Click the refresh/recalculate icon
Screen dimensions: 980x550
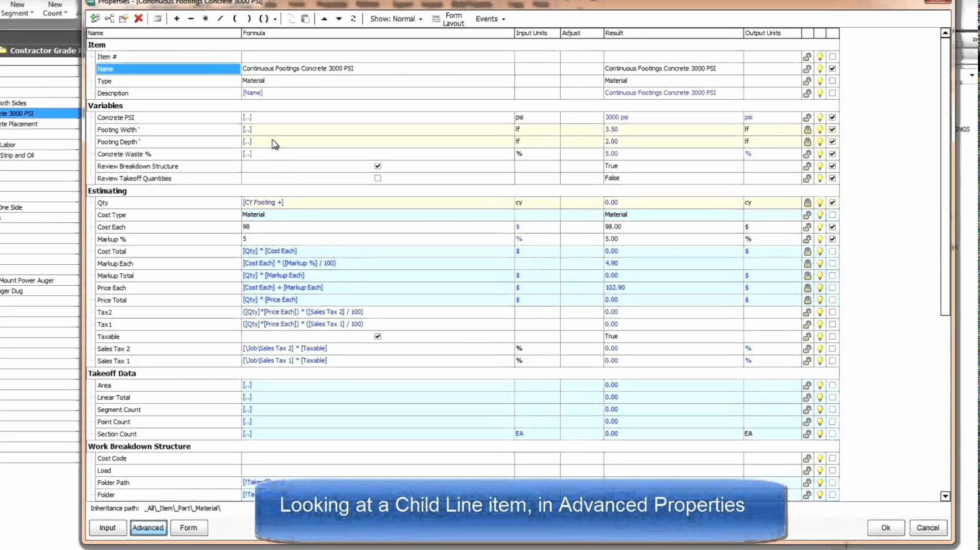tap(353, 19)
